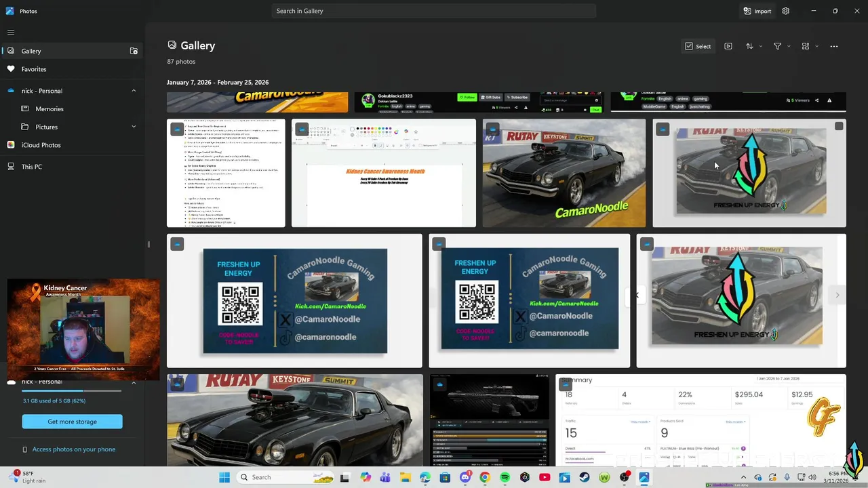Open the filter dropdown chevron

coord(789,46)
